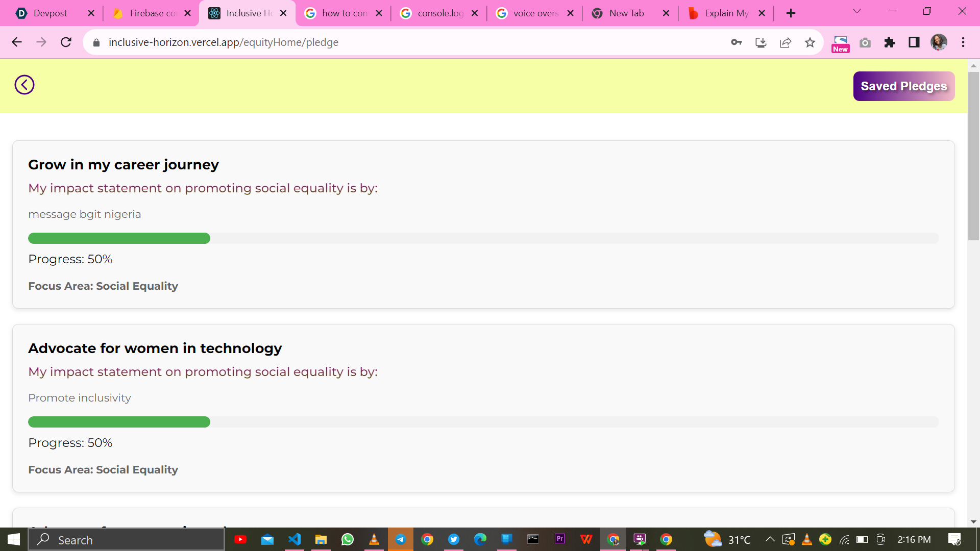Open Visual Studio Code from taskbar
980x551 pixels.
(x=295, y=539)
